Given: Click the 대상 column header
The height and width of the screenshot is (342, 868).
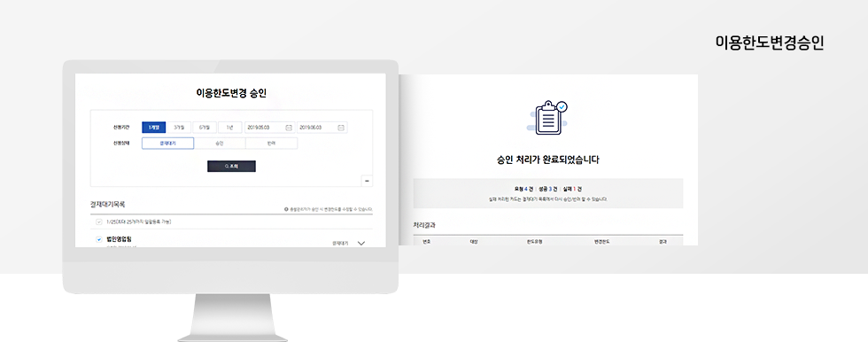Looking at the screenshot, I should [x=474, y=241].
